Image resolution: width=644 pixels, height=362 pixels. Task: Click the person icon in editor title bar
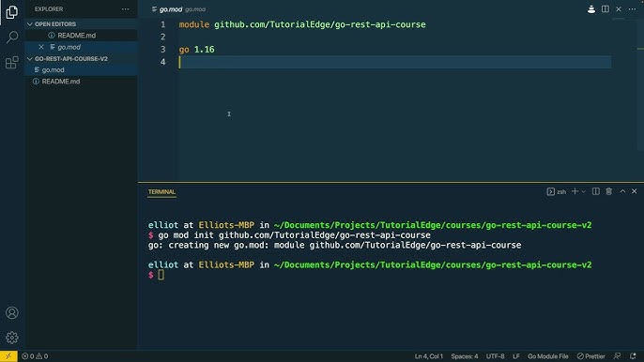pos(591,9)
